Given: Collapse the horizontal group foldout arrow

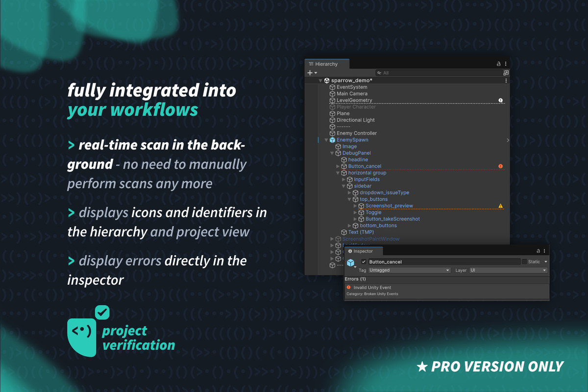Looking at the screenshot, I should pos(338,173).
